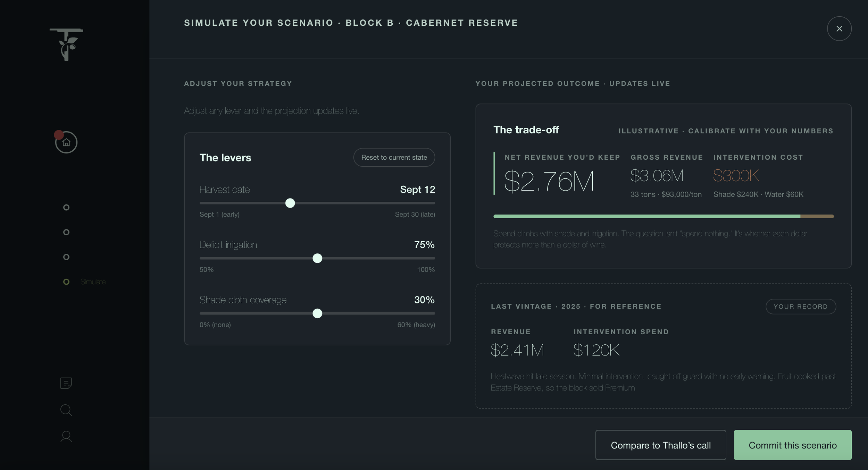Click the Deficit irrigation slider handle
Viewport: 868px width, 470px height.
(317, 258)
